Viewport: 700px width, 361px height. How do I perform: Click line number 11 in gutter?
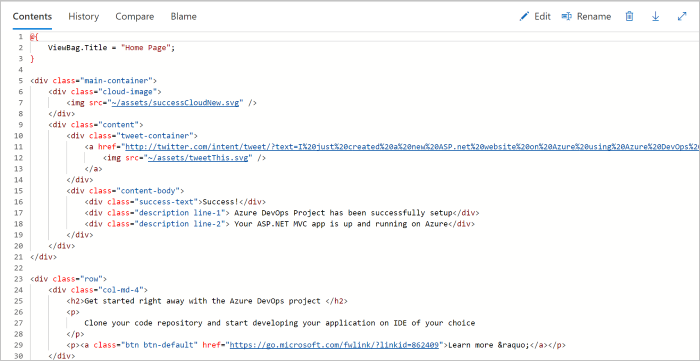(19, 147)
